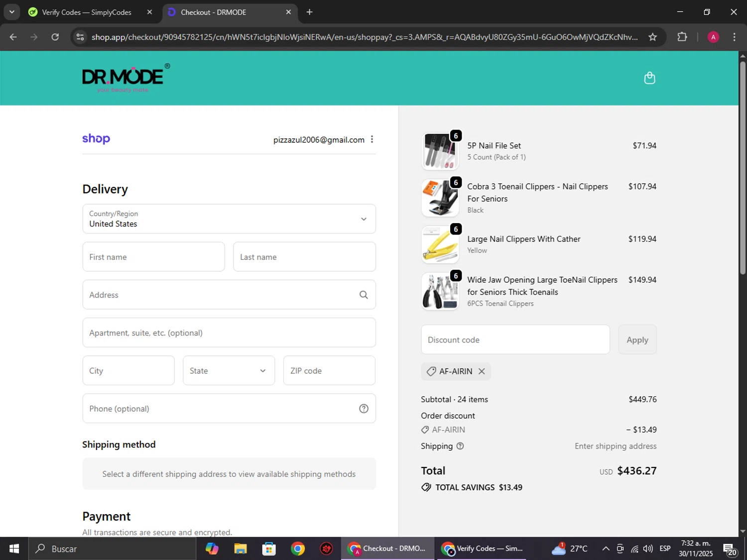Click the subtotal value $449.76
747x560 pixels.
point(642,399)
